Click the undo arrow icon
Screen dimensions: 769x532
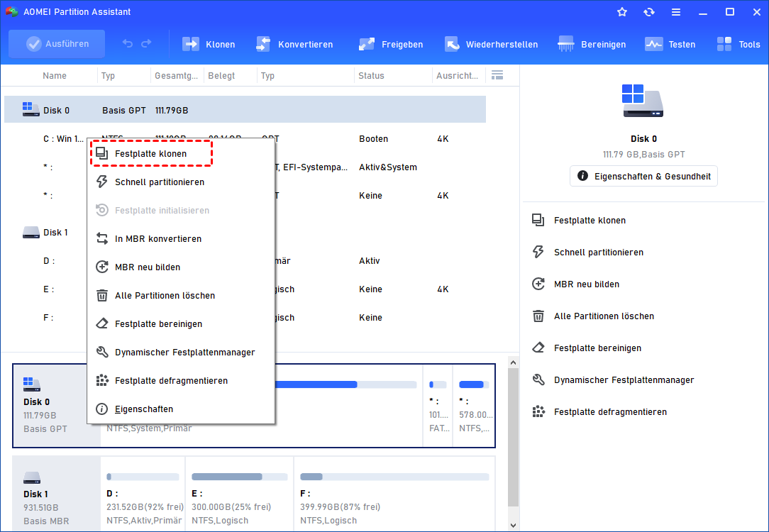(128, 44)
